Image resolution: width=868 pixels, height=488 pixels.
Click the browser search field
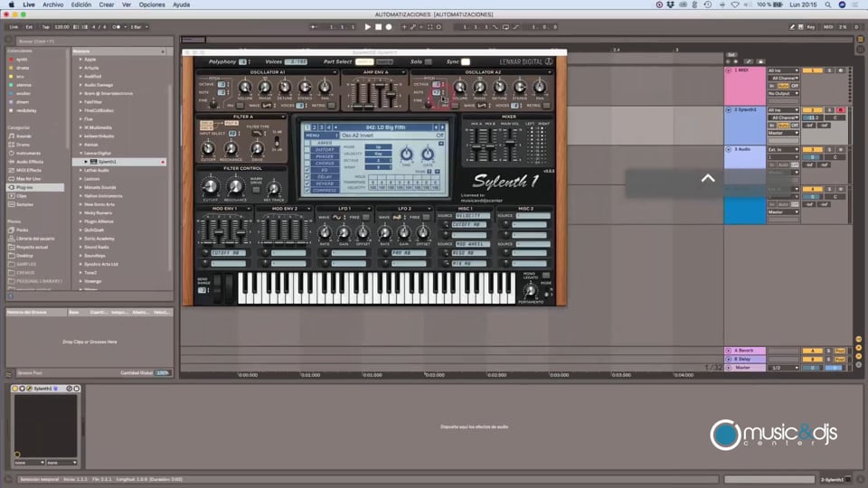point(94,41)
